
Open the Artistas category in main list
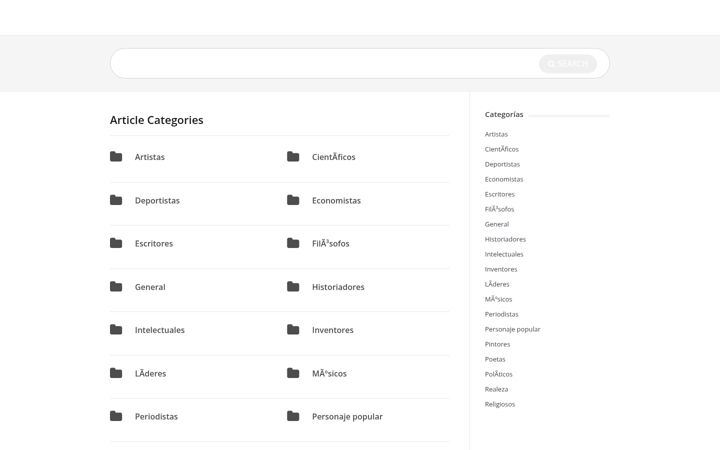point(150,157)
